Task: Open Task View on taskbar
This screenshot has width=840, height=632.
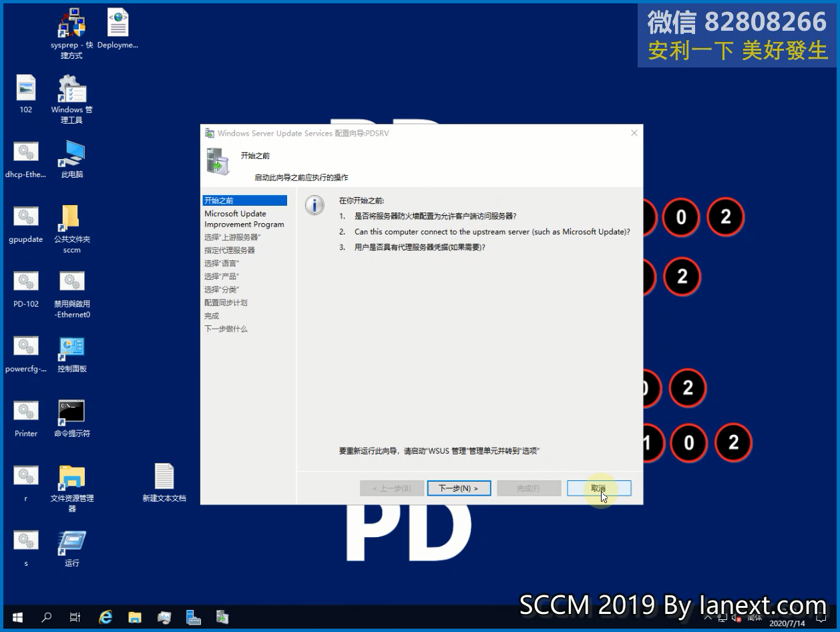Action: pos(75,617)
